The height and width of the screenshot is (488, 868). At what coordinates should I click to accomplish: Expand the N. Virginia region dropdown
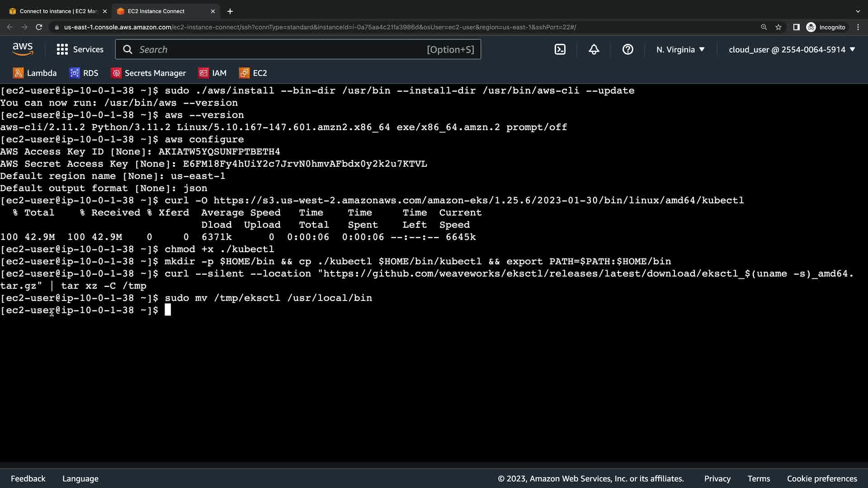680,50
